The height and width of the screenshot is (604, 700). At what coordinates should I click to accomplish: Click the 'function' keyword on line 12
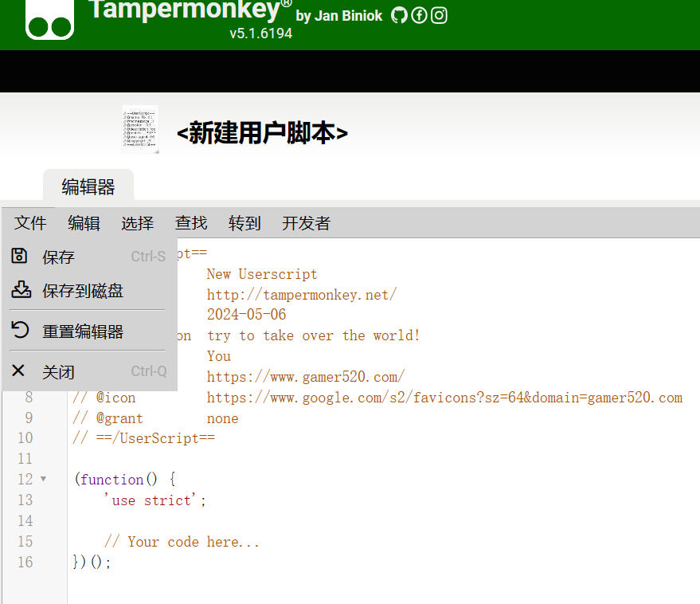point(112,480)
